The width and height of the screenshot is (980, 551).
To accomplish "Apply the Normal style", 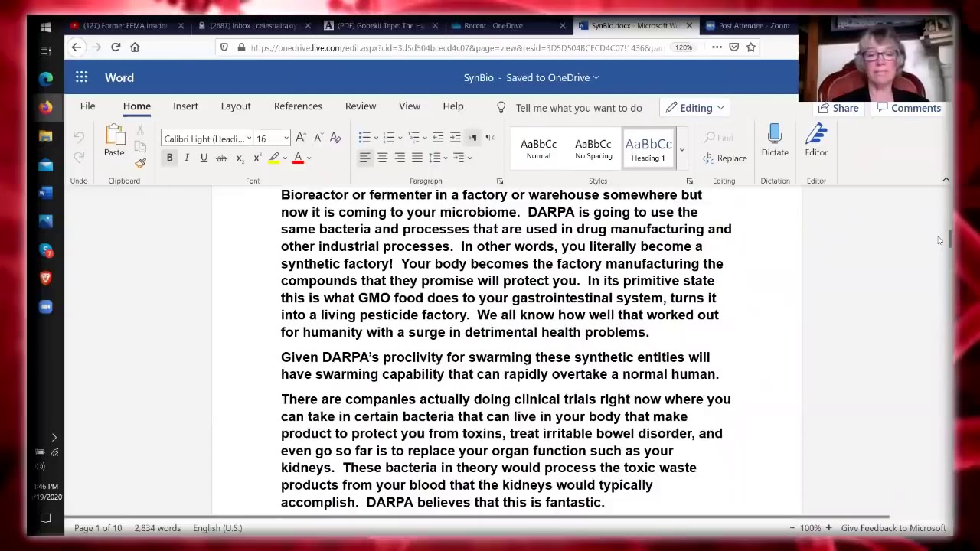I will [x=538, y=149].
